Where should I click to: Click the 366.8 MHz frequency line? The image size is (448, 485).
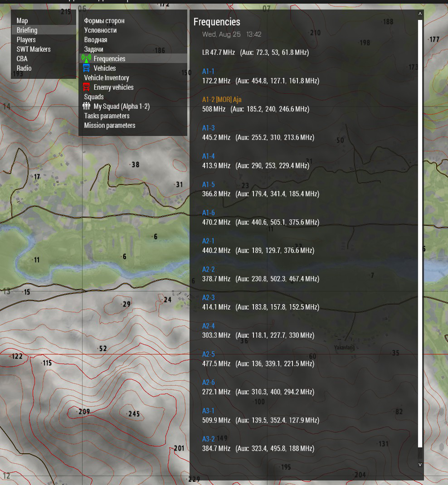(261, 194)
